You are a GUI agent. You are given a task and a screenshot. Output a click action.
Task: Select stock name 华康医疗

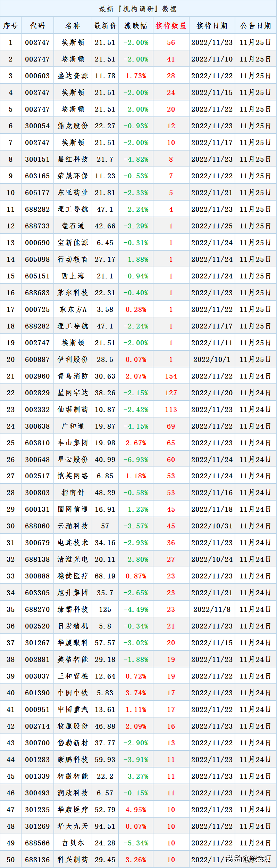[73, 810]
